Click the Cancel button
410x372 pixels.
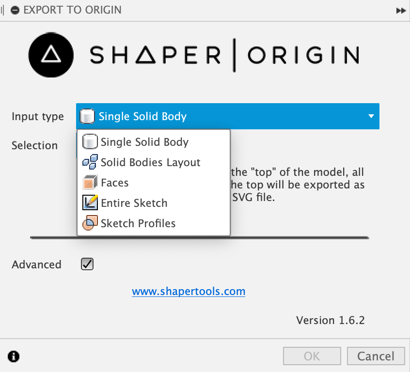[376, 356]
